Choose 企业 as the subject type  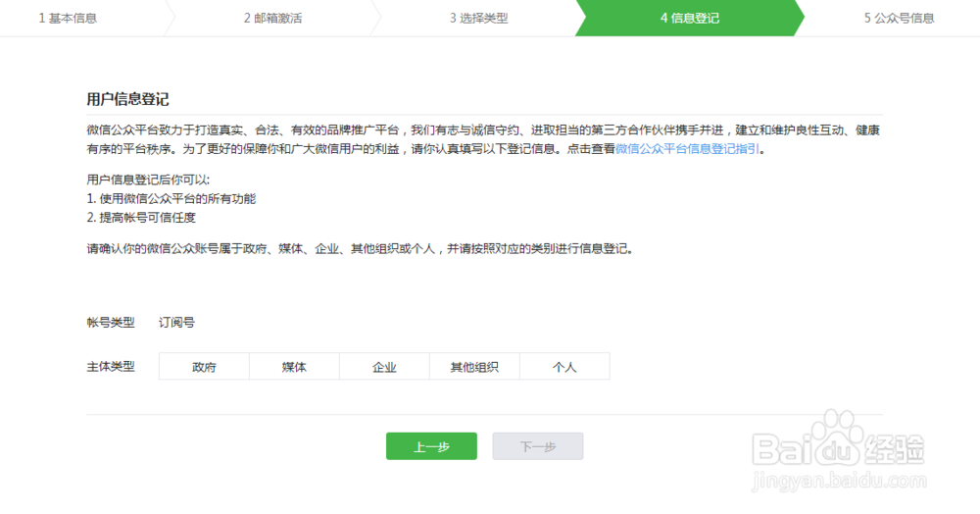point(384,367)
